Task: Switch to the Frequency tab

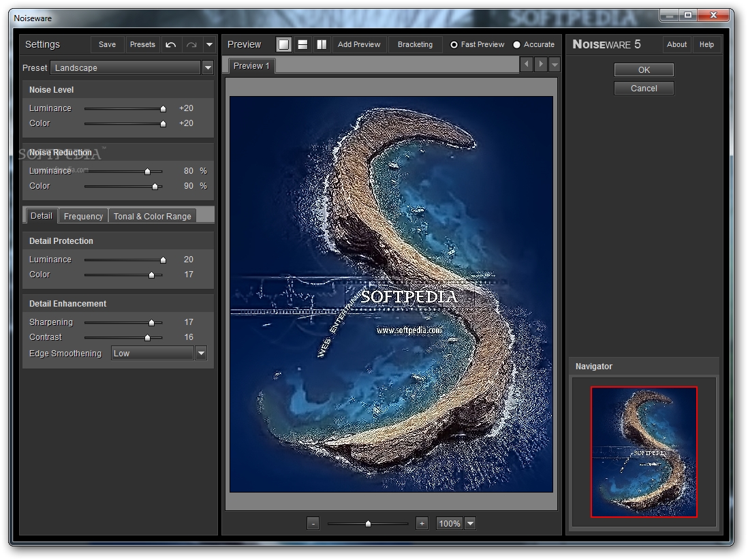Action: (x=84, y=216)
